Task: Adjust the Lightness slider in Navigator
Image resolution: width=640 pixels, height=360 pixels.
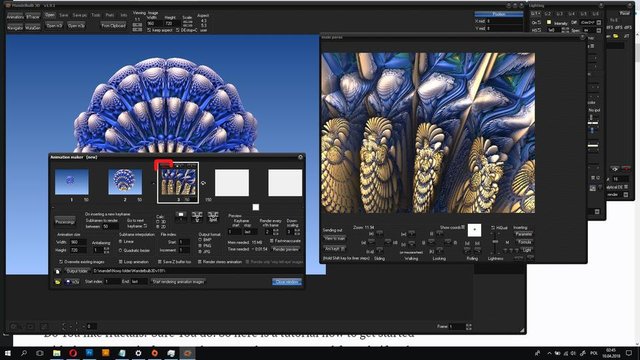Action: coord(495,242)
